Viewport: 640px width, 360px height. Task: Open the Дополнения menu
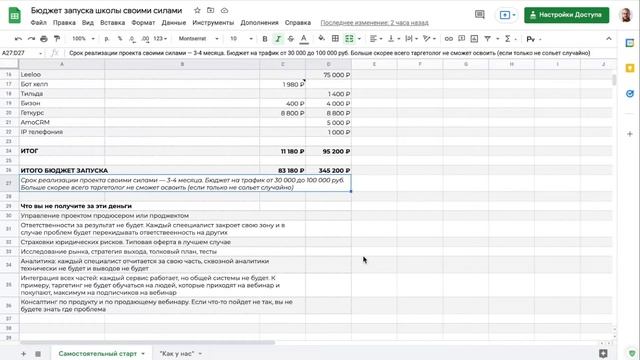click(x=259, y=22)
